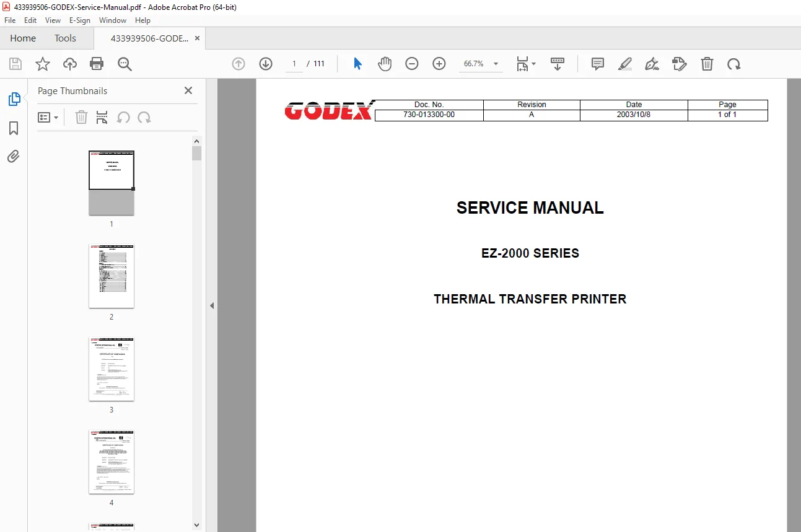Rotate thumbnail counterclockwise
The height and width of the screenshot is (532, 801).
click(x=123, y=117)
